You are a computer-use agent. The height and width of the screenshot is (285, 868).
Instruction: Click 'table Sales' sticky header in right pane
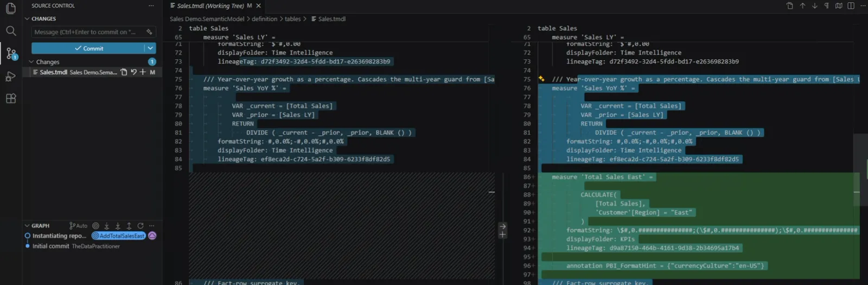tap(557, 28)
